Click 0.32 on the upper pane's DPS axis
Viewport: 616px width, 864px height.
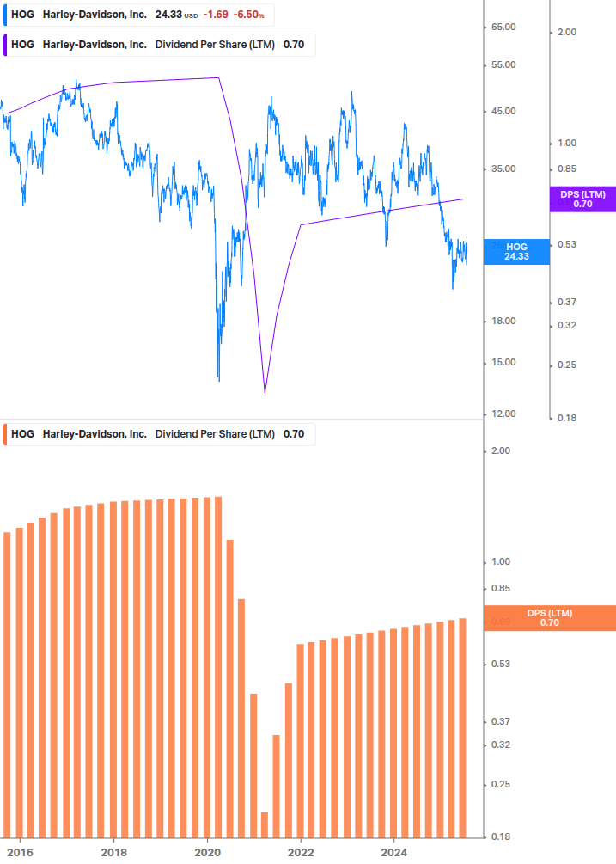(567, 326)
